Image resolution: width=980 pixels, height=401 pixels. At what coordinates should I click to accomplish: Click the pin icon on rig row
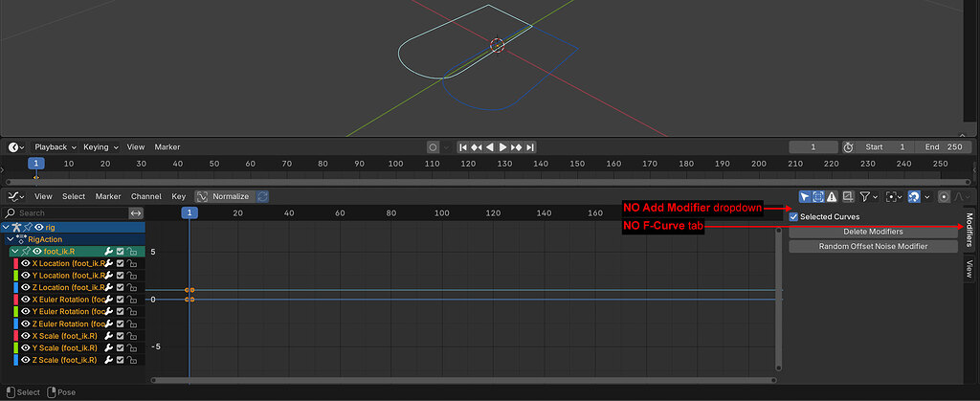(x=28, y=228)
